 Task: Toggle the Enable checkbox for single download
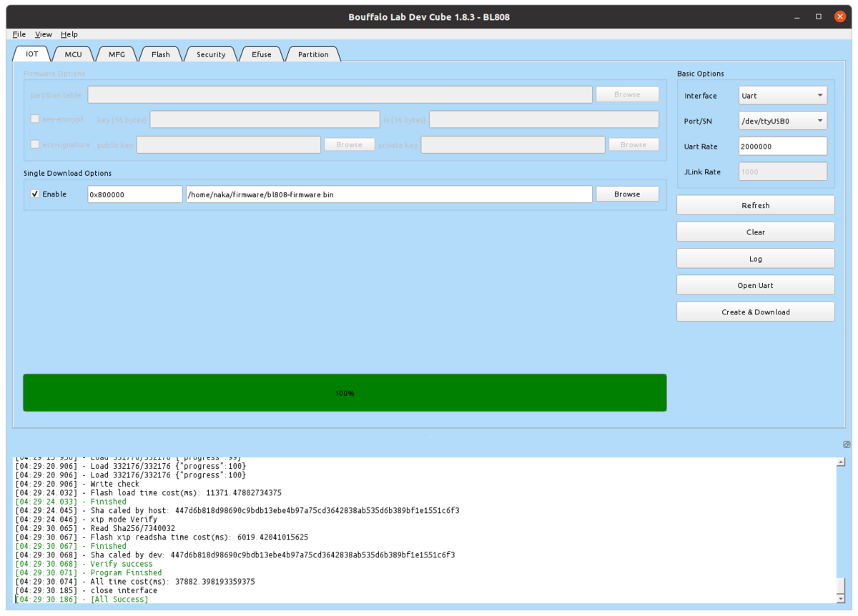pyautogui.click(x=35, y=194)
